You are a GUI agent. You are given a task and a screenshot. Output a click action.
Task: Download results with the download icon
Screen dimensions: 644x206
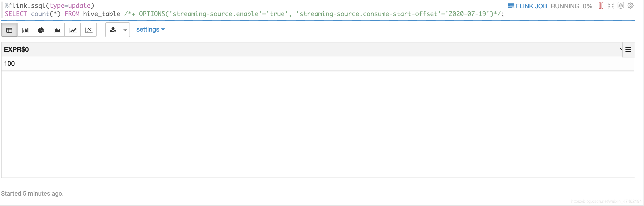pyautogui.click(x=113, y=30)
